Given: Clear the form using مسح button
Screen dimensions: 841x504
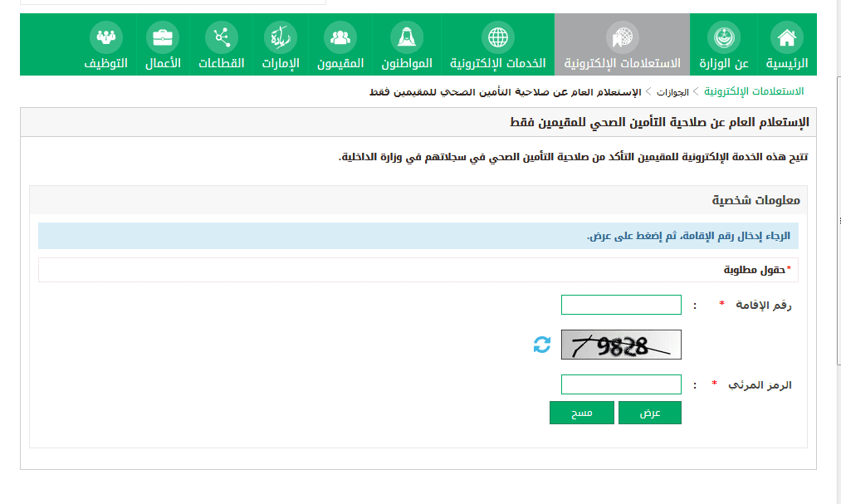Looking at the screenshot, I should coord(581,412).
